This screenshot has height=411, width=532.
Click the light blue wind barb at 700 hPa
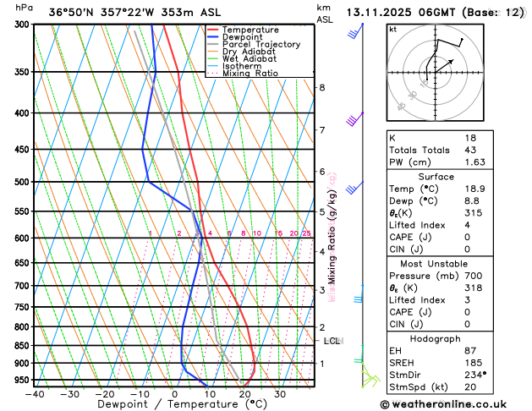(359, 294)
